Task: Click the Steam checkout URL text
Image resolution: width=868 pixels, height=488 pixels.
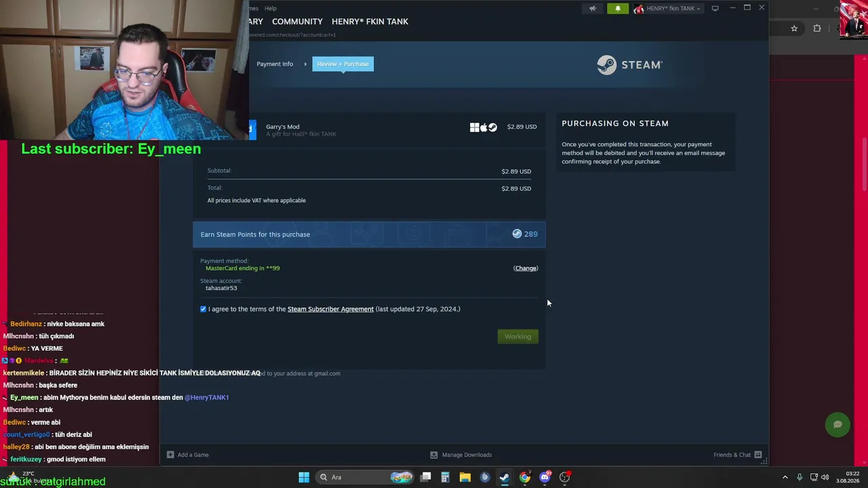Action: click(293, 35)
